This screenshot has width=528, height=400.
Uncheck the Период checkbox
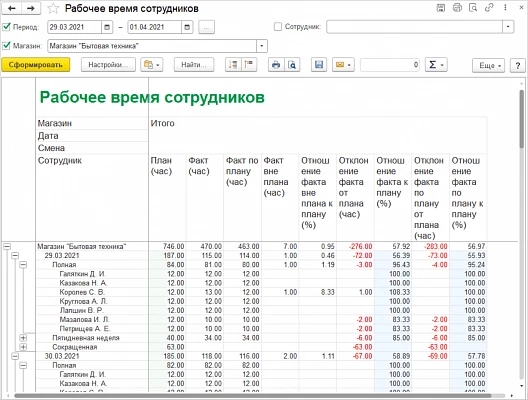pyautogui.click(x=6, y=27)
